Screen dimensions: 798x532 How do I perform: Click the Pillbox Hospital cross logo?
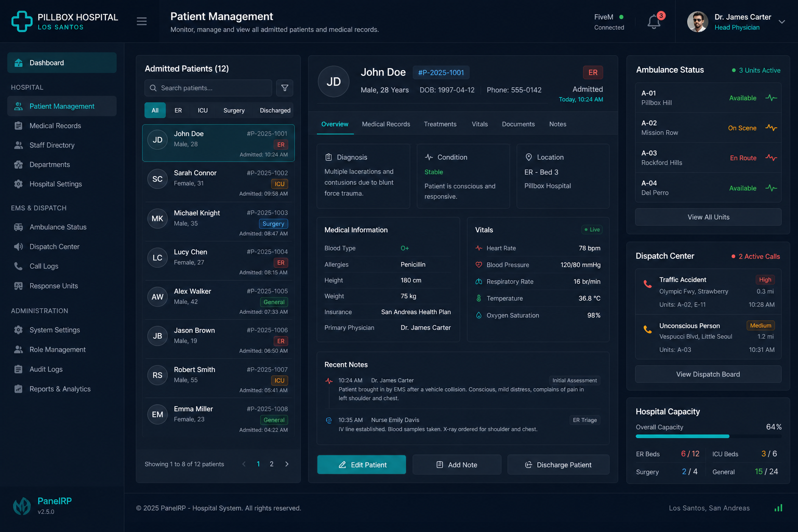(x=22, y=21)
